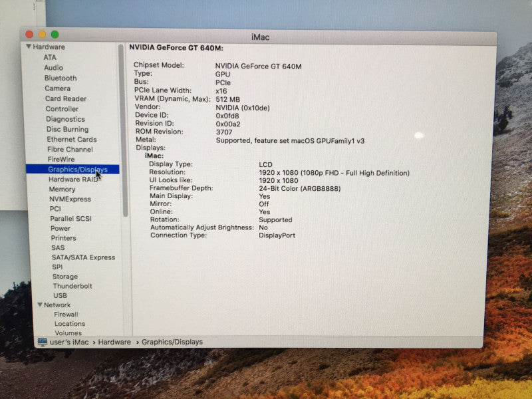This screenshot has width=532, height=399.
Task: Open Diagnostics entry
Action: (65, 119)
